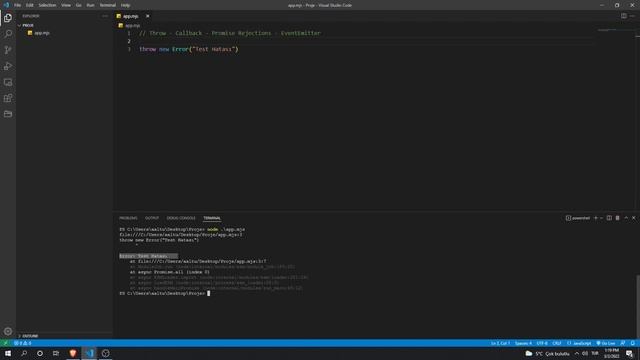640x360 pixels.
Task: Create a new terminal with plus icon
Action: pyautogui.click(x=596, y=218)
